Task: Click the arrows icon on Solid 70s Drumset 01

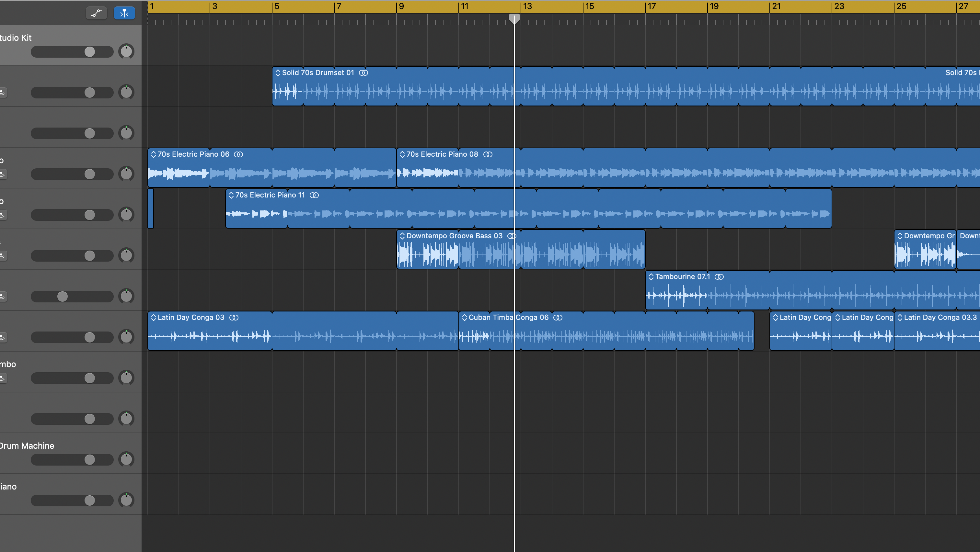Action: pyautogui.click(x=278, y=73)
